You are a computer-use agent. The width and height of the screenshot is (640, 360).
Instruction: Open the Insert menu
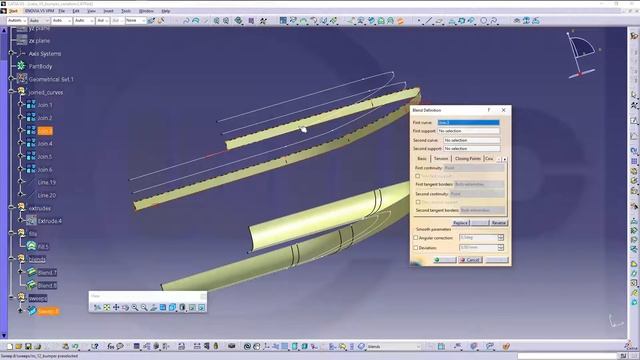pyautogui.click(x=109, y=11)
